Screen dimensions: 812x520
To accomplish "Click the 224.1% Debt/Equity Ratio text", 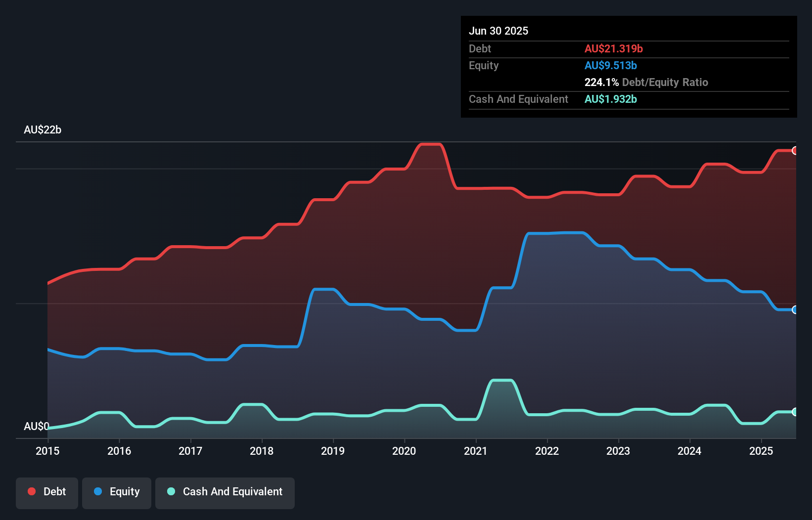I will pos(646,82).
